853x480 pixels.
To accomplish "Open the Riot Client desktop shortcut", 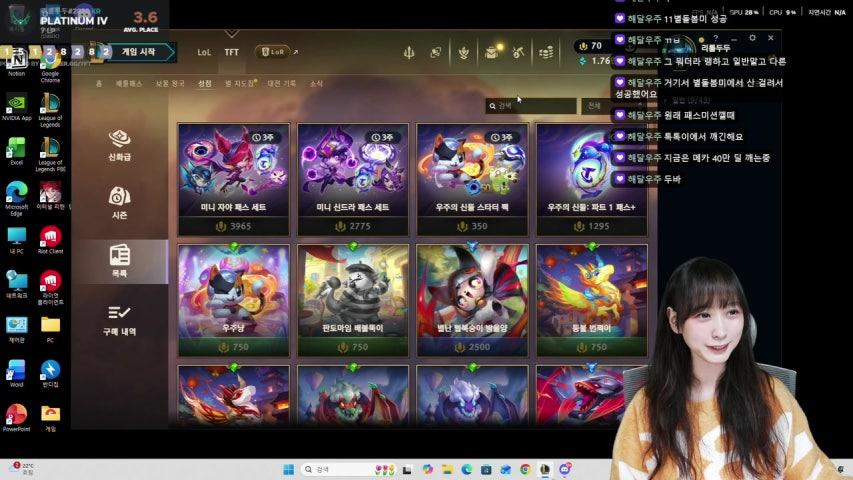I will pyautogui.click(x=50, y=241).
